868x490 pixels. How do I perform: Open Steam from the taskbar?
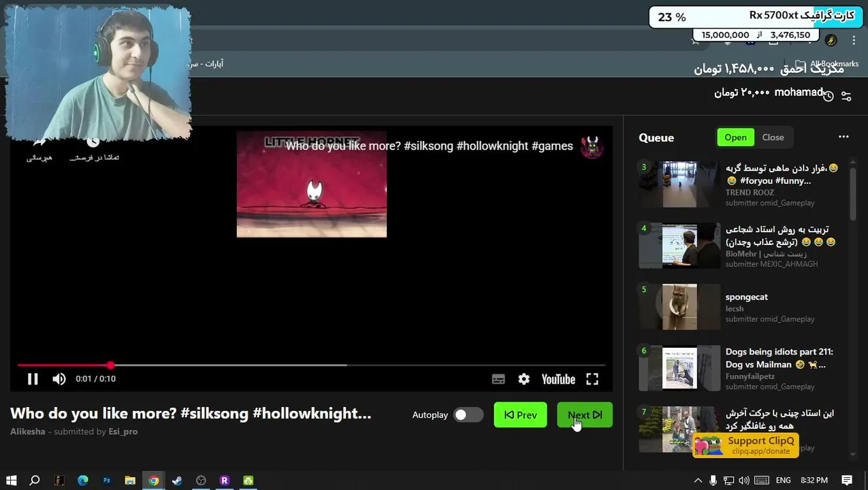177,480
